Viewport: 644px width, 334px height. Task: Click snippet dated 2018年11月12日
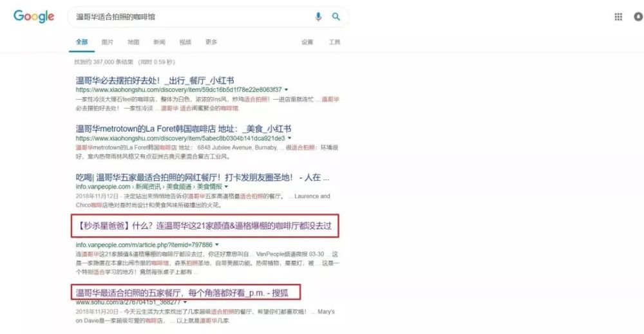[203, 200]
